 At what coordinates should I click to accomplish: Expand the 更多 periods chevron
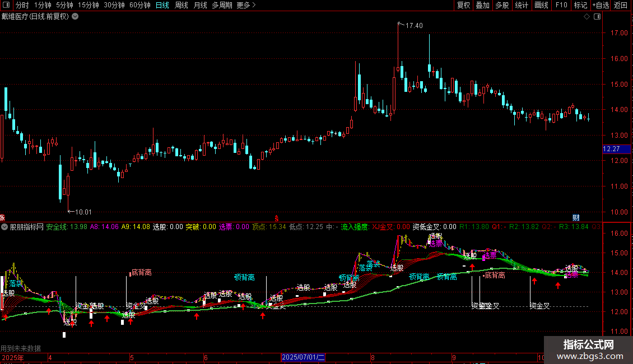click(x=246, y=5)
